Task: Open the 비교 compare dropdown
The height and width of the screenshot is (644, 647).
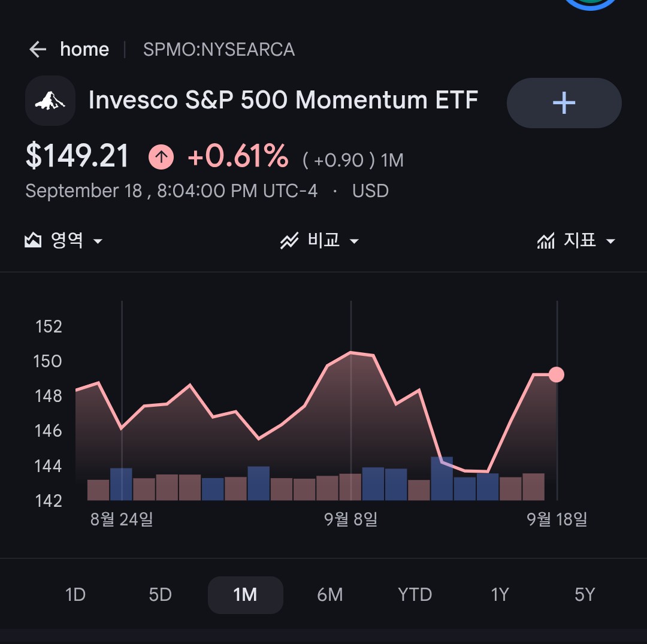Action: click(x=320, y=240)
